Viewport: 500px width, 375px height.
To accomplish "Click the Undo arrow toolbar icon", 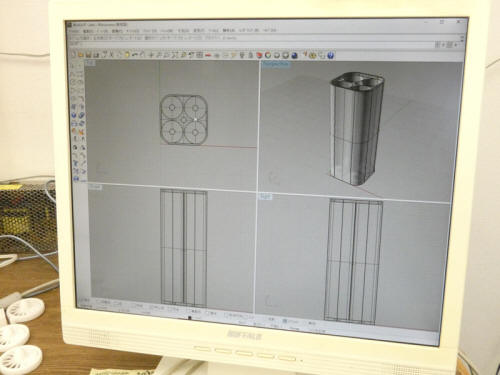I will coord(135,54).
